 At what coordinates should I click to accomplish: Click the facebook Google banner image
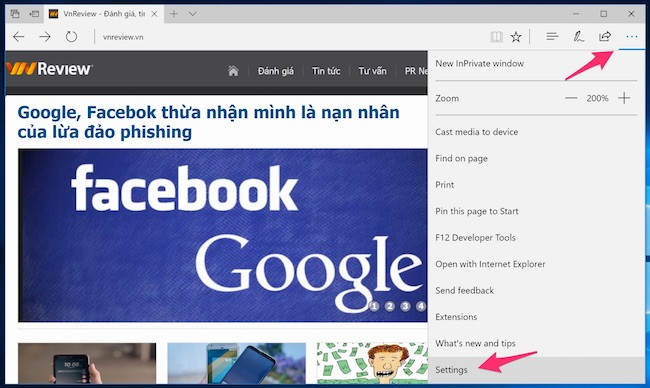pyautogui.click(x=223, y=235)
